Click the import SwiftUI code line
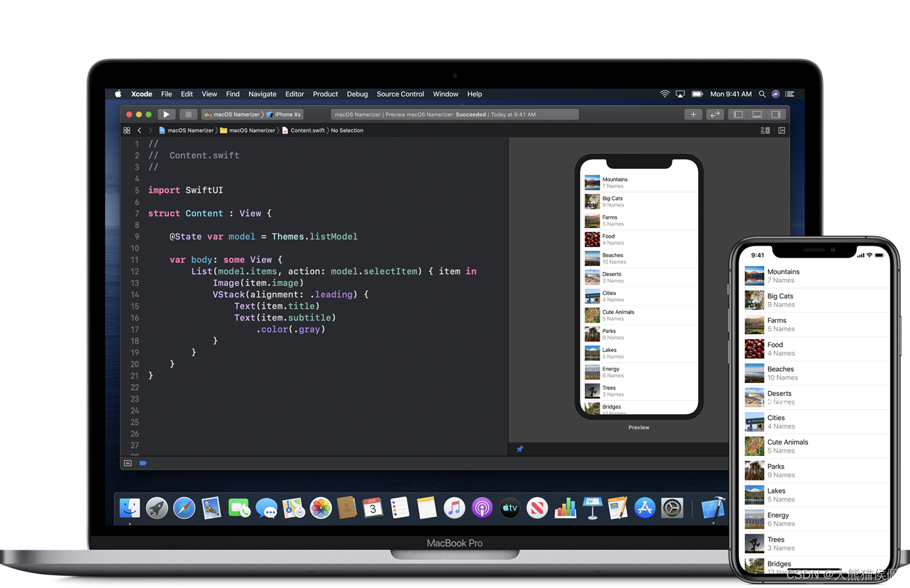Image resolution: width=910 pixels, height=588 pixels. point(185,191)
